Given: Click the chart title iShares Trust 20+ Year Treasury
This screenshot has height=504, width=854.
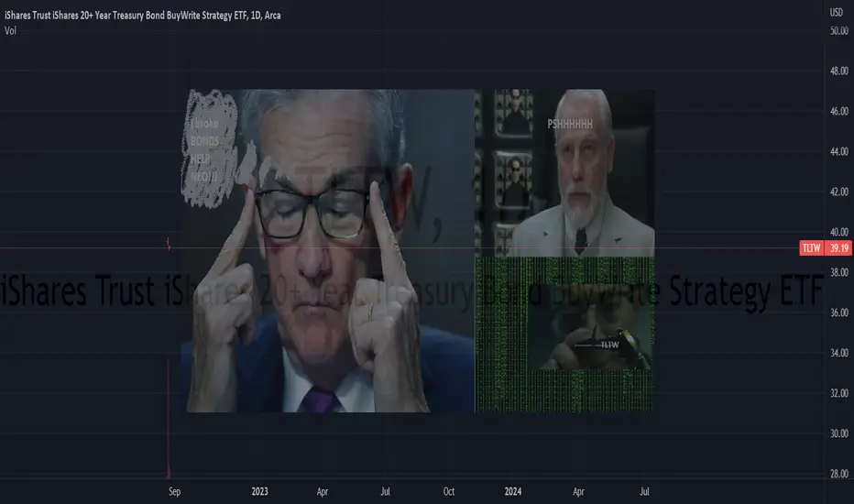Looking at the screenshot, I should coord(143,16).
